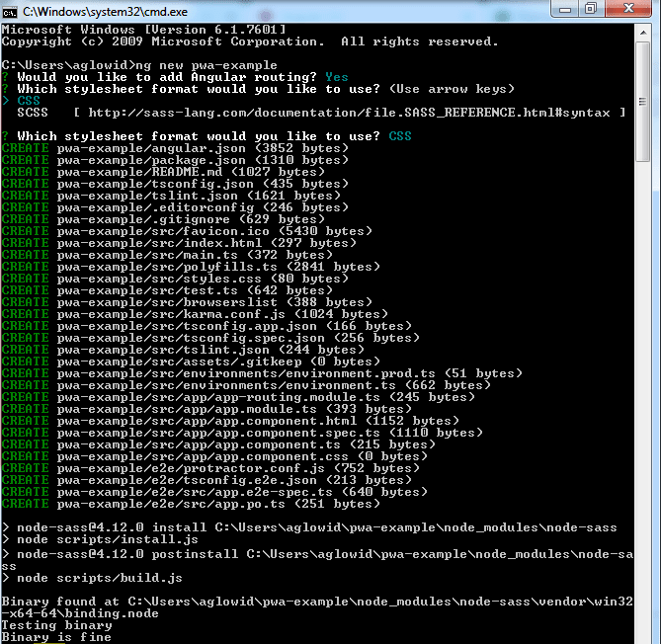661x644 pixels.
Task: Click the 'Testing binary' output line
Action: coord(57,625)
